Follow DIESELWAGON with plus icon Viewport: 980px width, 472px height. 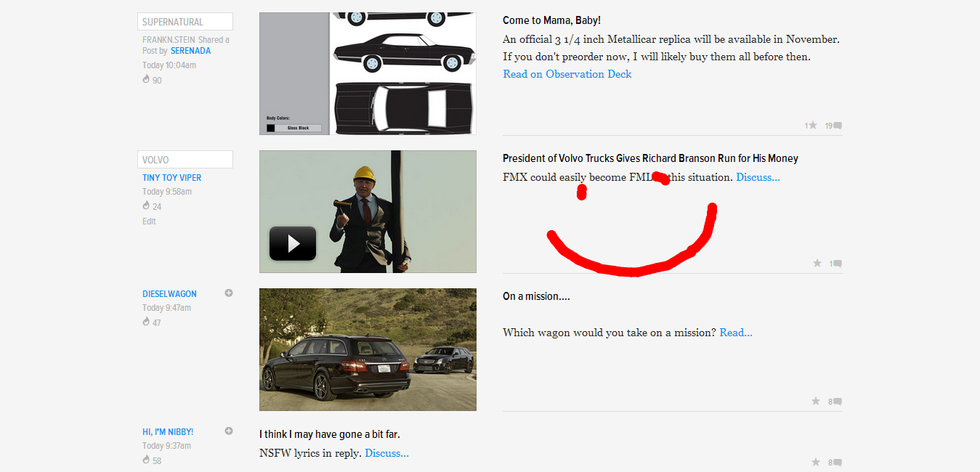(229, 293)
